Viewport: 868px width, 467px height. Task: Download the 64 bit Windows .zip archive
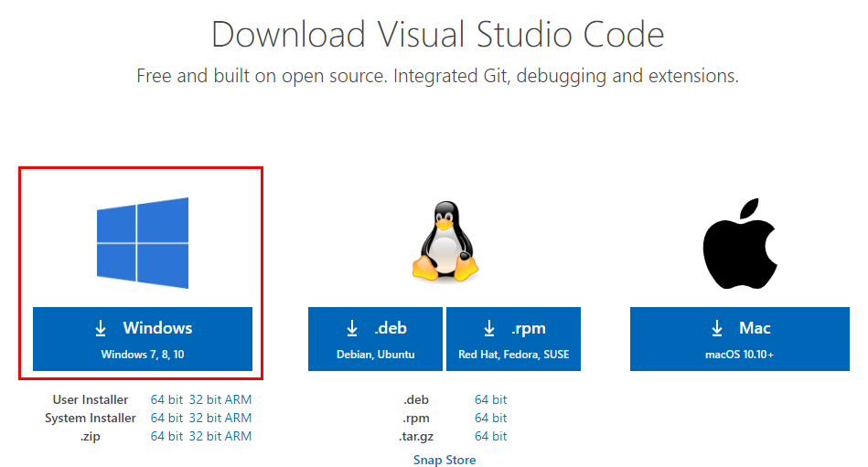pos(166,436)
